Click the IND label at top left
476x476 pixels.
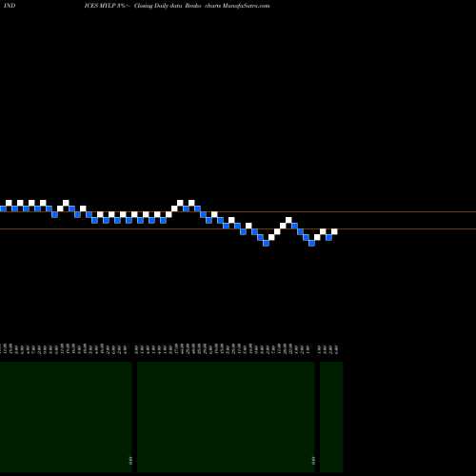[10, 6]
